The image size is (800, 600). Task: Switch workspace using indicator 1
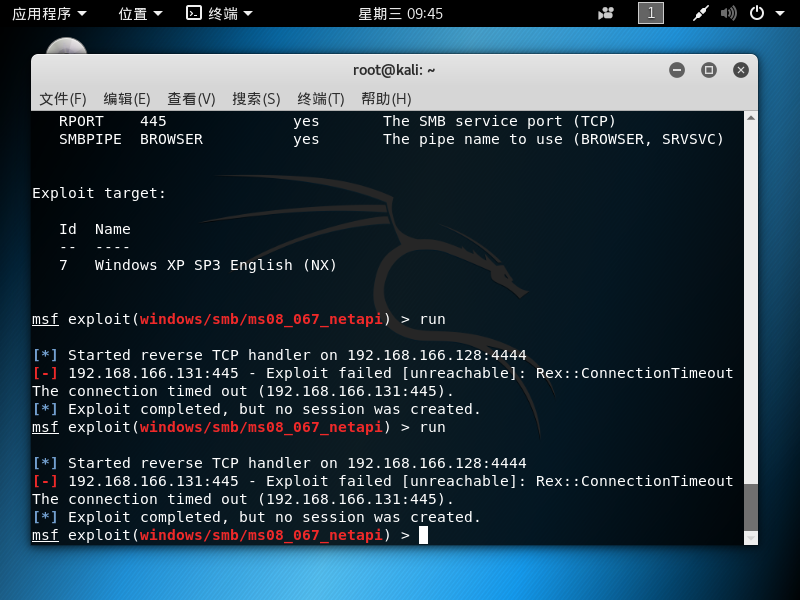(x=651, y=13)
